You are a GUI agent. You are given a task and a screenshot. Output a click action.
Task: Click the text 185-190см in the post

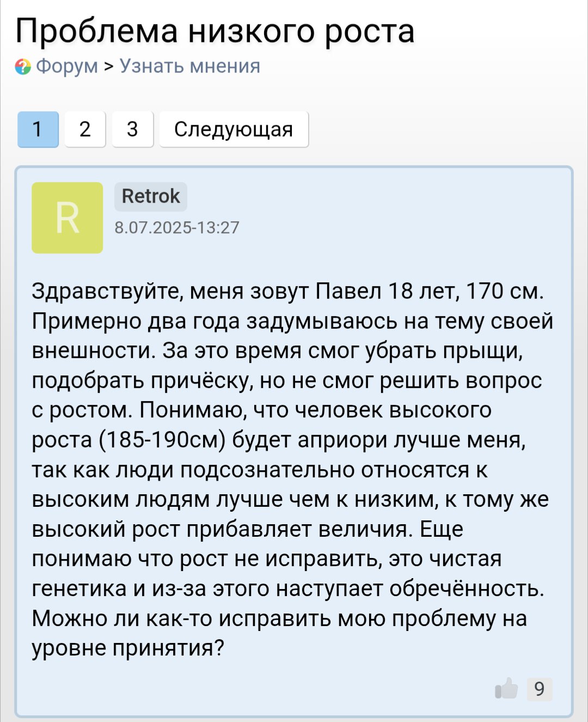pyautogui.click(x=162, y=440)
